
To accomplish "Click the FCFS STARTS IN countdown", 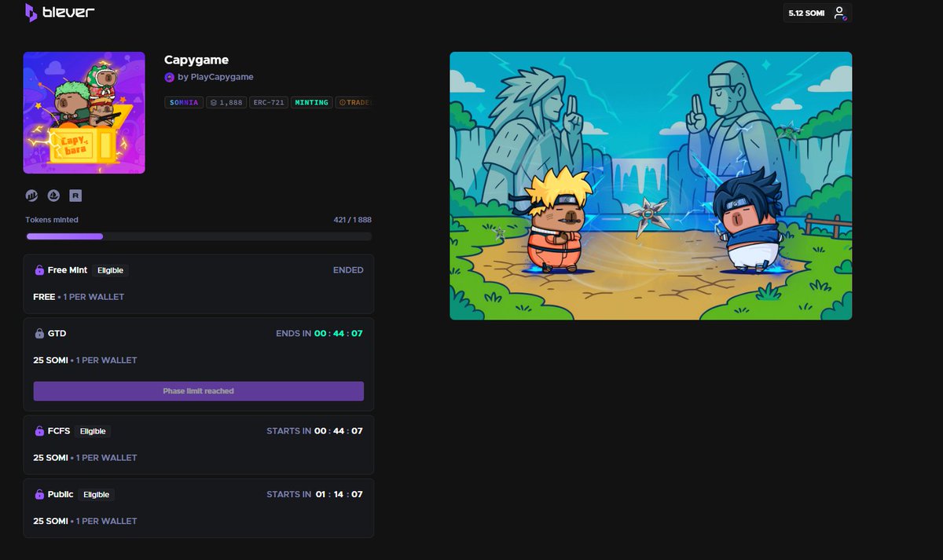I will coord(314,431).
